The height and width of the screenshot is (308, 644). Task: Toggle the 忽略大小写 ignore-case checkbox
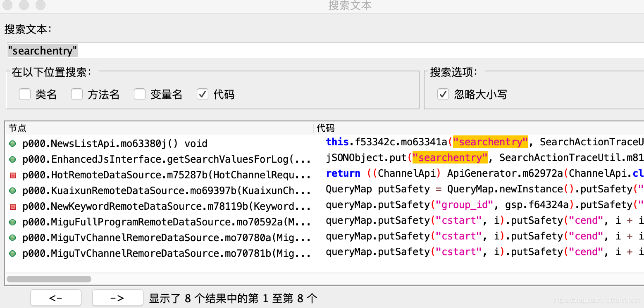coord(443,95)
